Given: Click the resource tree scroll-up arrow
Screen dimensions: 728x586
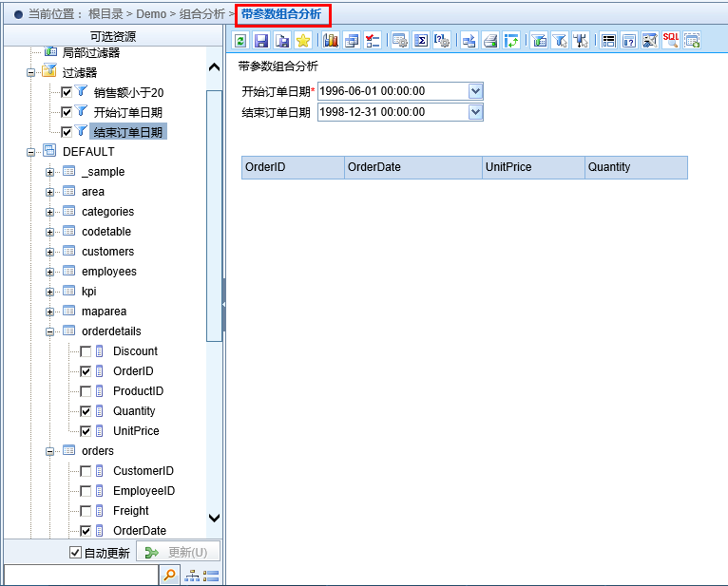Looking at the screenshot, I should (214, 67).
